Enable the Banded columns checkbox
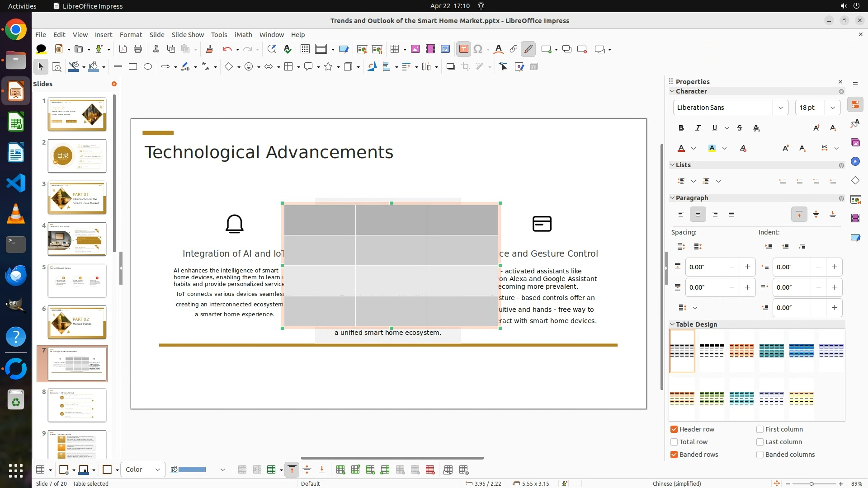This screenshot has width=868, height=488. coord(760,455)
